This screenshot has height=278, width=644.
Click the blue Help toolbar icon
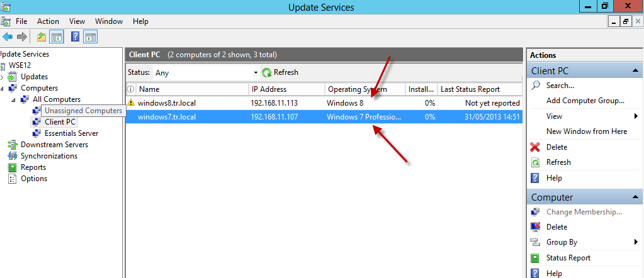(75, 37)
